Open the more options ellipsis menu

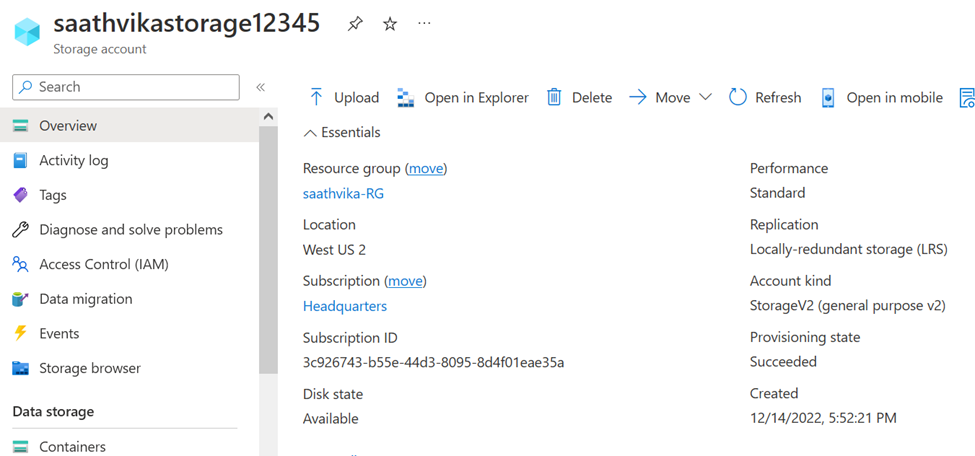tap(424, 24)
